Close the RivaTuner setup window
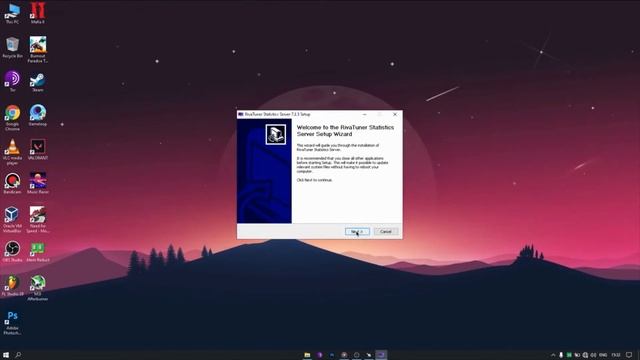This screenshot has width=640, height=360. point(395,114)
